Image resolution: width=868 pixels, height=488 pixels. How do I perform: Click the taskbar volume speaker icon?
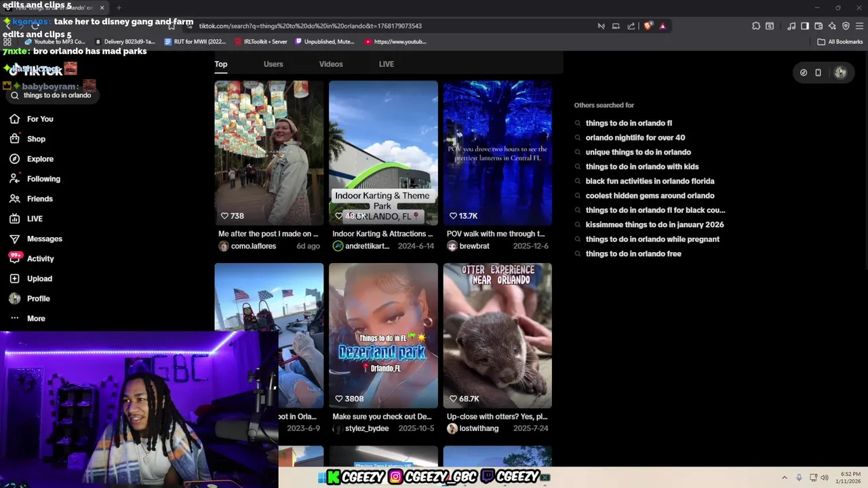point(825,478)
